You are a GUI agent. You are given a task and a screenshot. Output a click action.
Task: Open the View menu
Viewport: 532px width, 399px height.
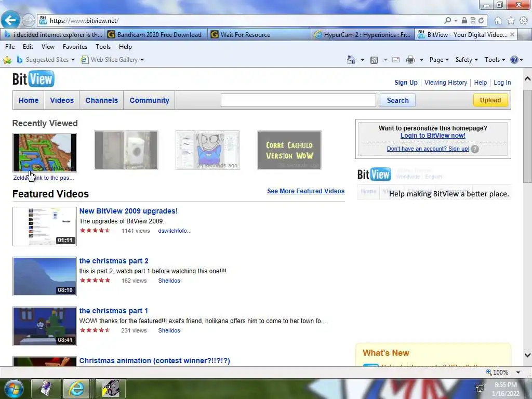click(48, 47)
